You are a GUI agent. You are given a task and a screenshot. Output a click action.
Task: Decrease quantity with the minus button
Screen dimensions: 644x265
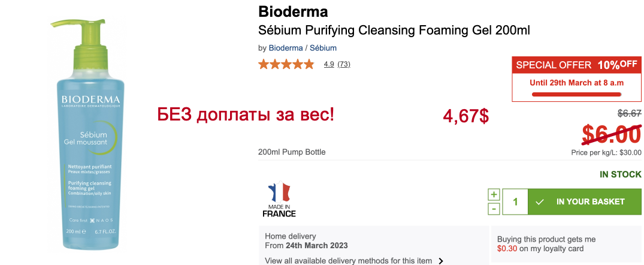(x=494, y=209)
